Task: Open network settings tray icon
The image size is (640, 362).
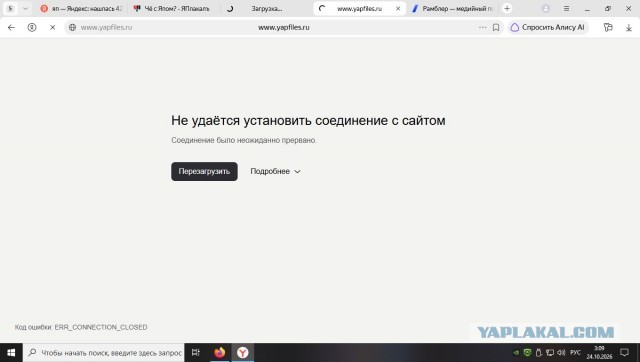Action: (550, 353)
